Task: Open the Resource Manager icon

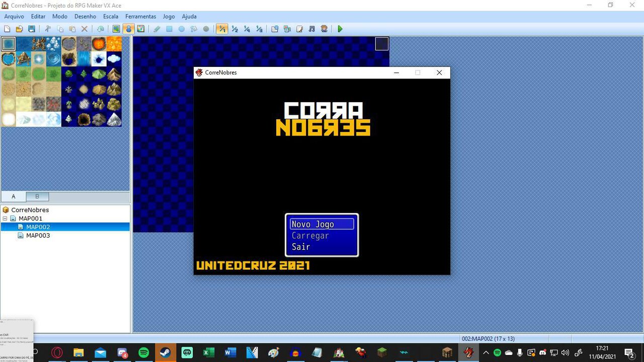Action: [287, 29]
